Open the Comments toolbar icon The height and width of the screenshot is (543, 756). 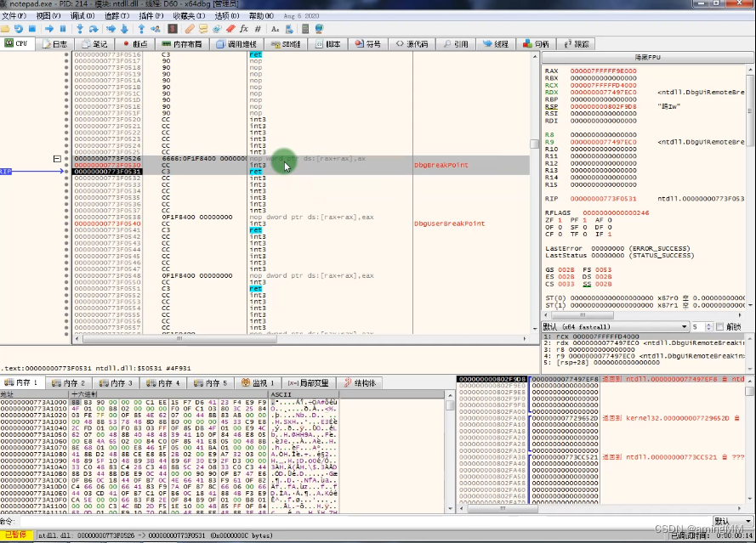tap(203, 29)
